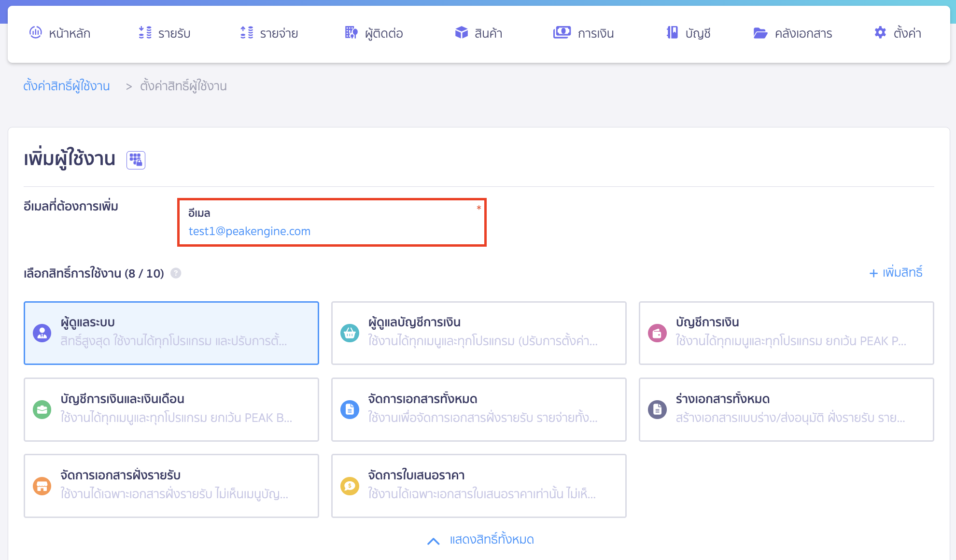Click the grid icon next to เพิ่มผู้ใช้งาน heading

pyautogui.click(x=136, y=159)
